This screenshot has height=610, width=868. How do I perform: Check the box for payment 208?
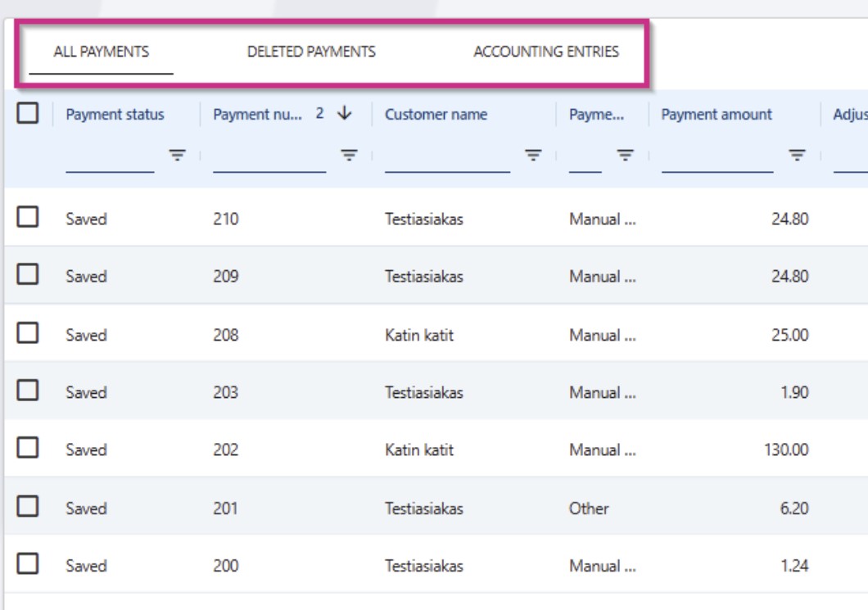(28, 333)
